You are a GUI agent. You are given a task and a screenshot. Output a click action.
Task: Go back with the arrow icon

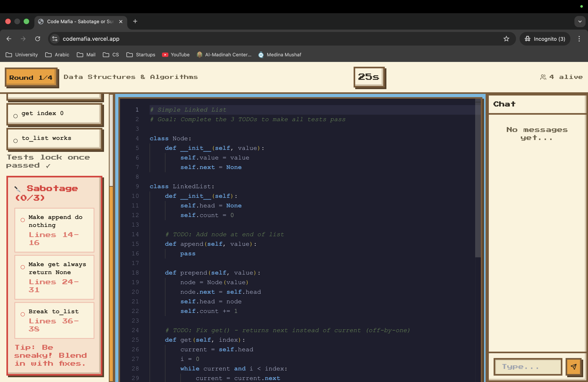(x=9, y=39)
